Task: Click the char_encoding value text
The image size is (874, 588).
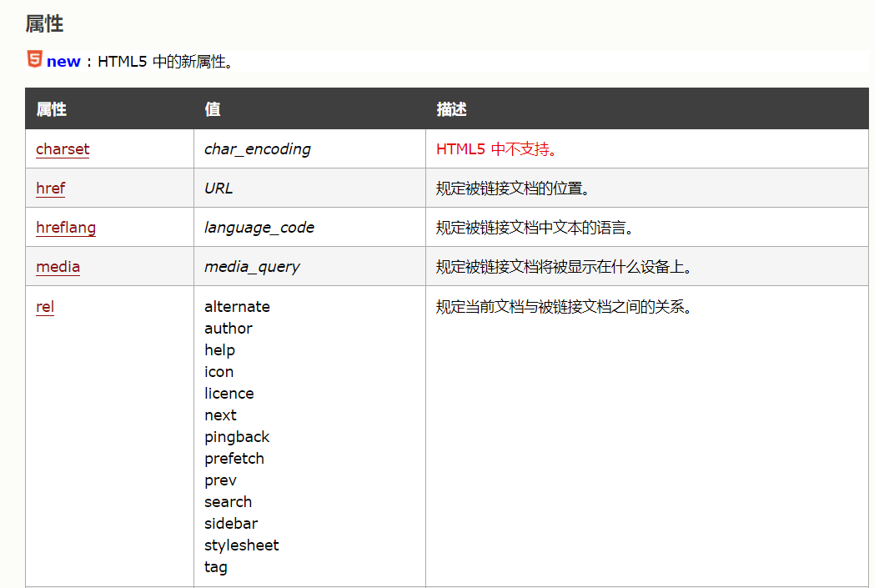Action: [x=258, y=148]
